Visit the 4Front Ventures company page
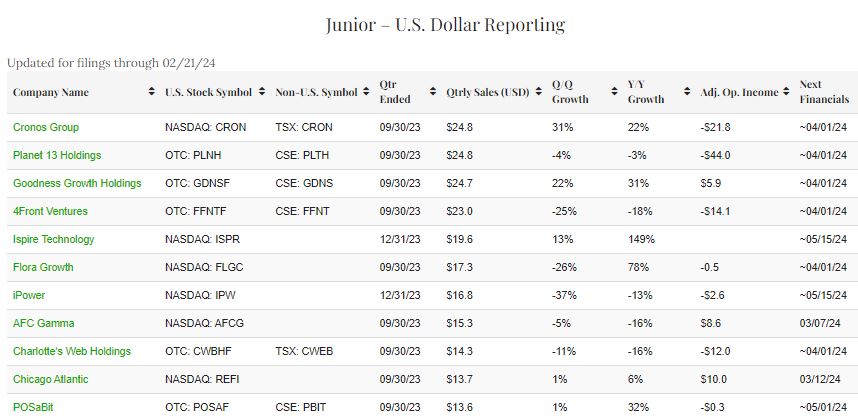Viewport: 858px width, 416px height. 50,212
